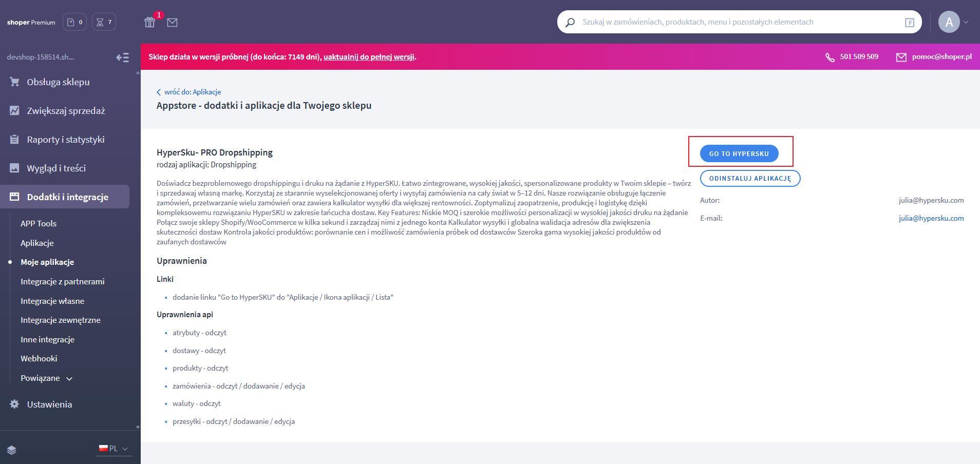Go to Aplikacje submenu

pos(37,243)
